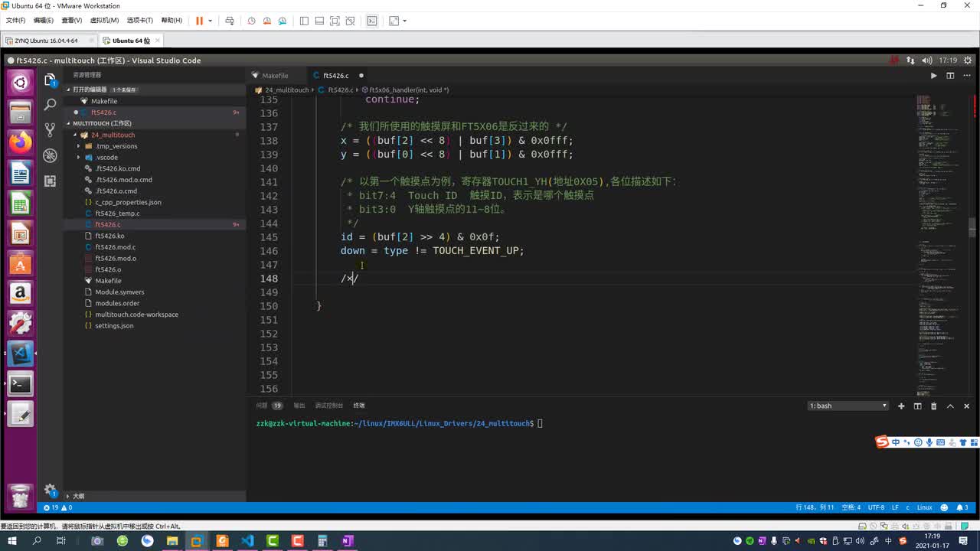Pause the virtual machine

(x=199, y=21)
